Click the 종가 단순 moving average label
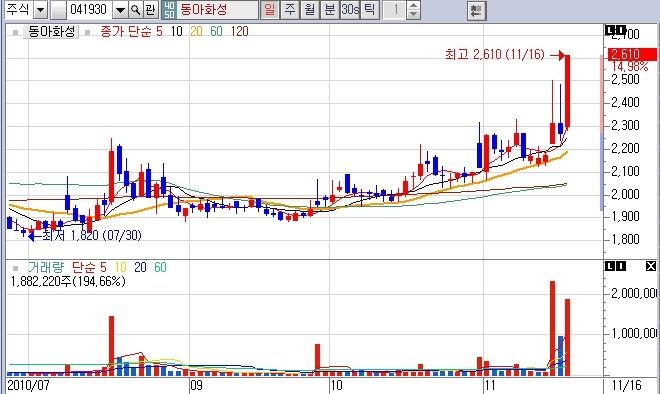Image resolution: width=660 pixels, height=394 pixels. click(x=125, y=32)
